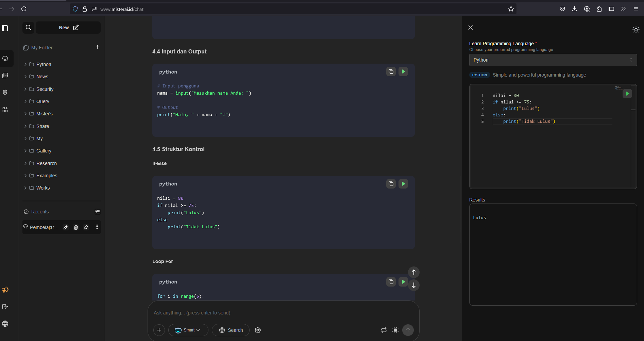
Task: Click the search magnifier in sidebar
Action: click(29, 28)
